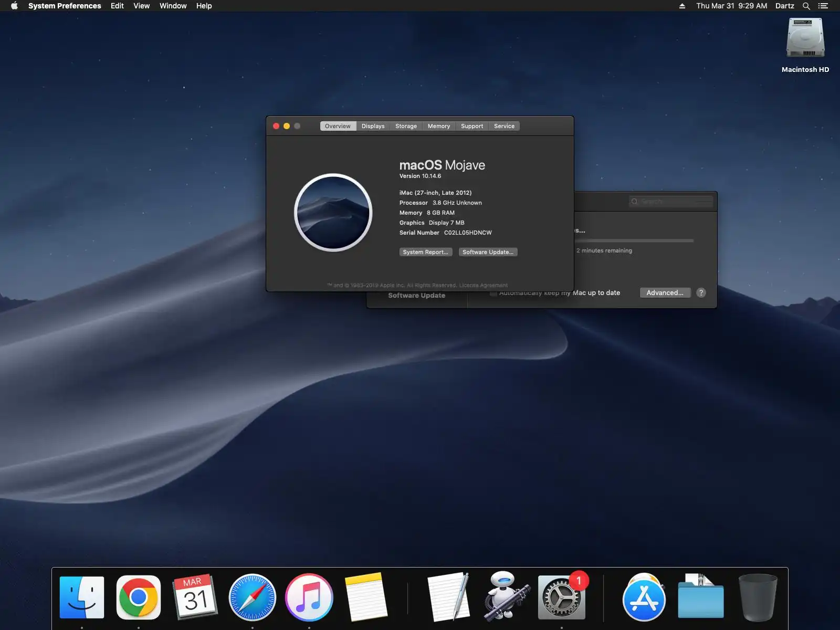Click the Search field in Software Update window
This screenshot has width=840, height=630.
(671, 202)
